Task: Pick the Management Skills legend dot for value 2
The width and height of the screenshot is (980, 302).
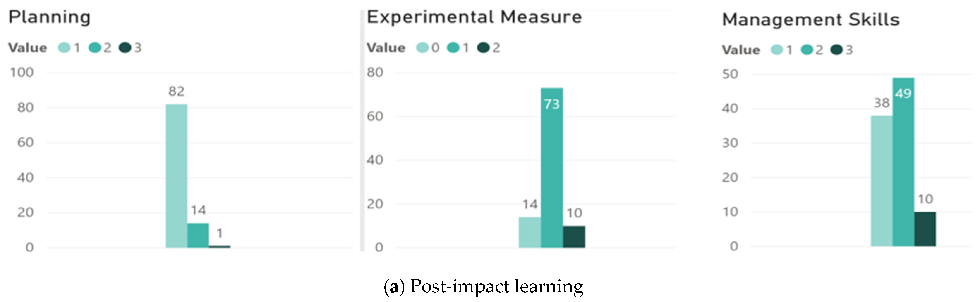Action: coord(807,50)
